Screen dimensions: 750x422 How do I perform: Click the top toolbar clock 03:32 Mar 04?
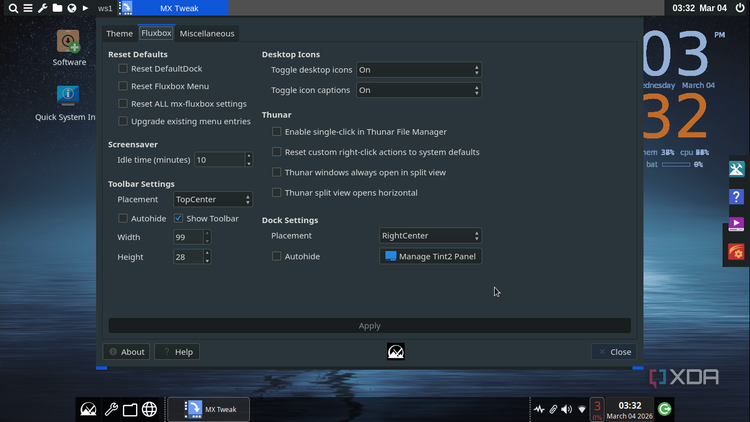click(x=699, y=8)
